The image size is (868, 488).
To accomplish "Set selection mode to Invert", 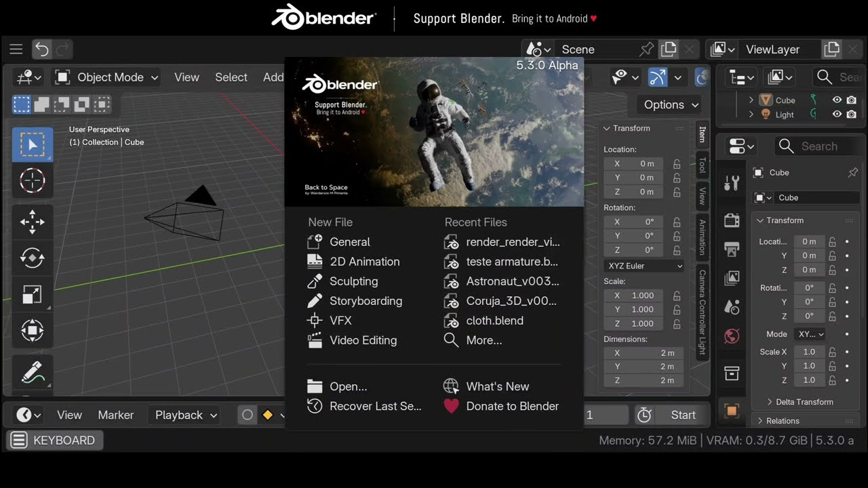I will pyautogui.click(x=82, y=104).
